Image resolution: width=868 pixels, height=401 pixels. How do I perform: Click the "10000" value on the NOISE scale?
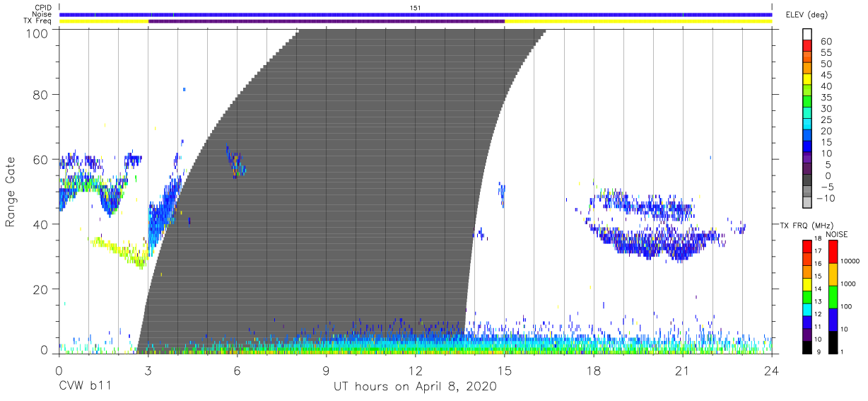pyautogui.click(x=851, y=261)
